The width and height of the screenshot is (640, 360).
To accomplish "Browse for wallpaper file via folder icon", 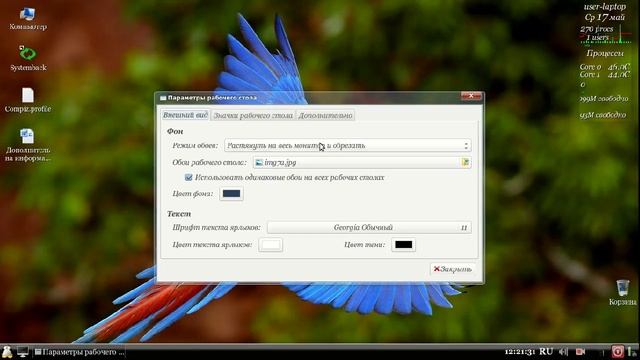I will 465,162.
